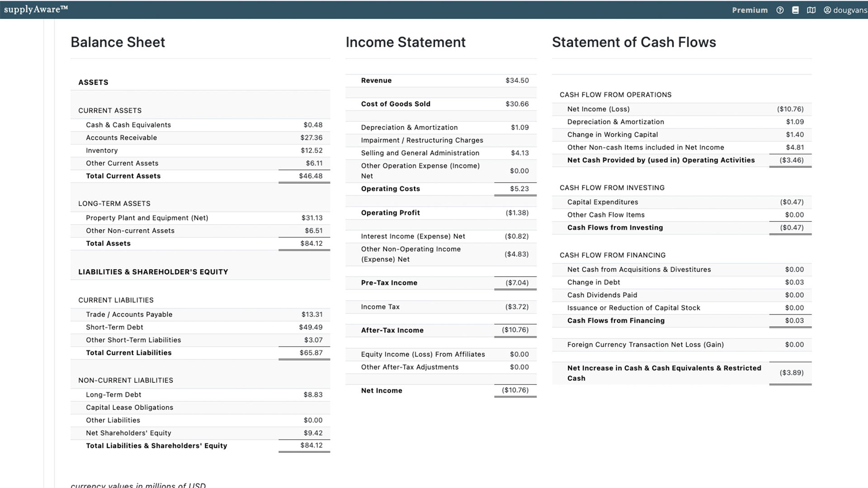Click the book documentation icon

(795, 10)
